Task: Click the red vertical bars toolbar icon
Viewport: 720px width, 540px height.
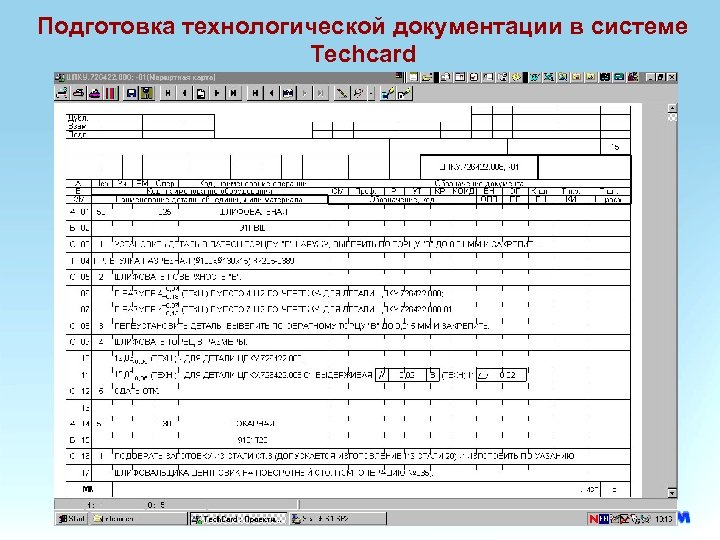Action: tap(111, 93)
